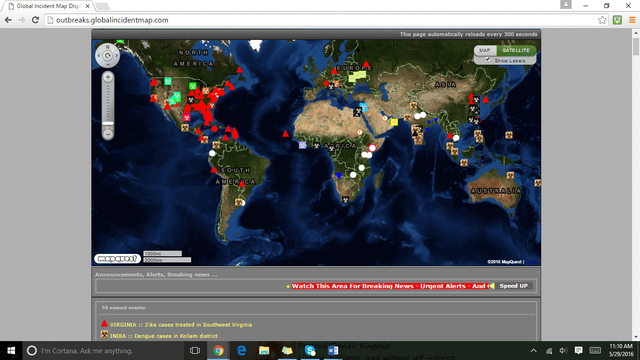Open the red triangle marker near Korea
640x360 pixels.
click(x=485, y=99)
